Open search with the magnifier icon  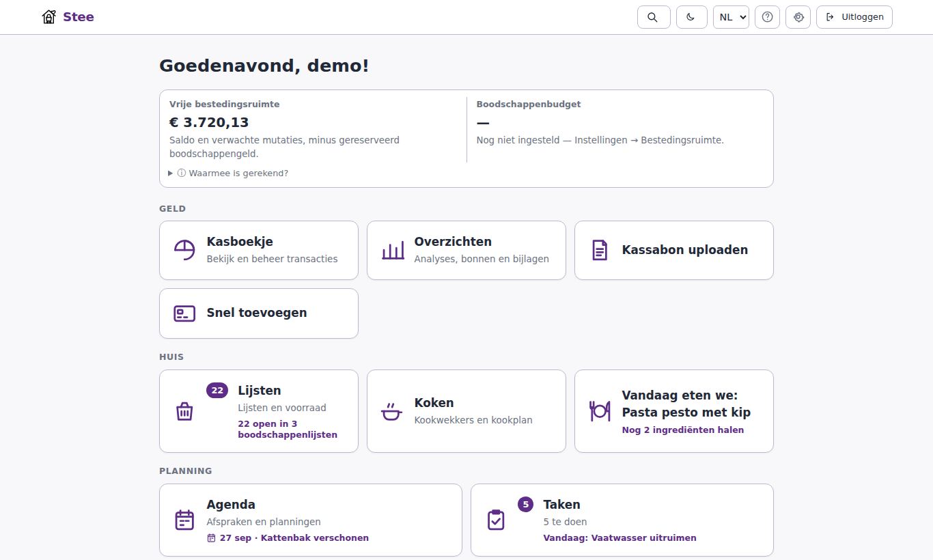pyautogui.click(x=654, y=17)
